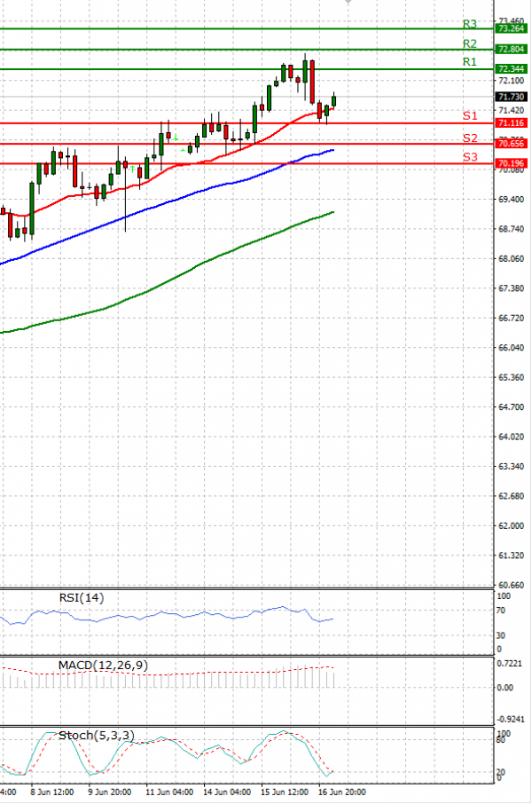Click the 8 Jun 12:00 time label

click(x=51, y=792)
